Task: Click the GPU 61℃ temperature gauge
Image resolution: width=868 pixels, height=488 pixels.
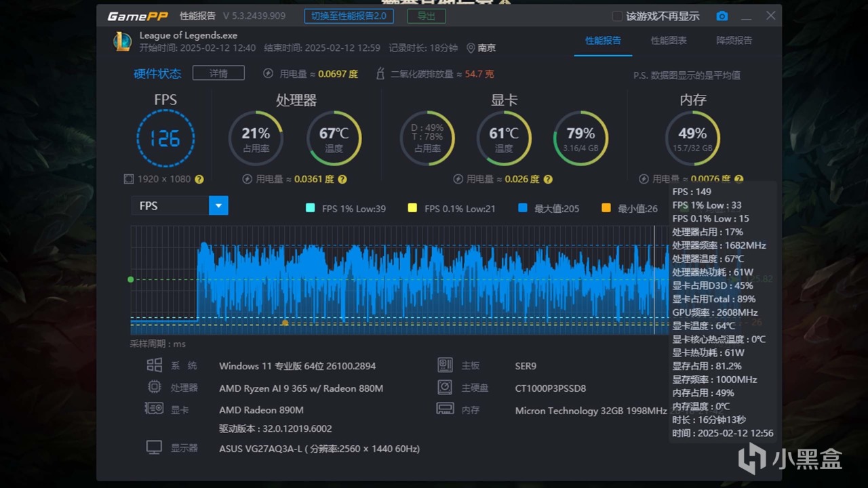Action: [504, 138]
